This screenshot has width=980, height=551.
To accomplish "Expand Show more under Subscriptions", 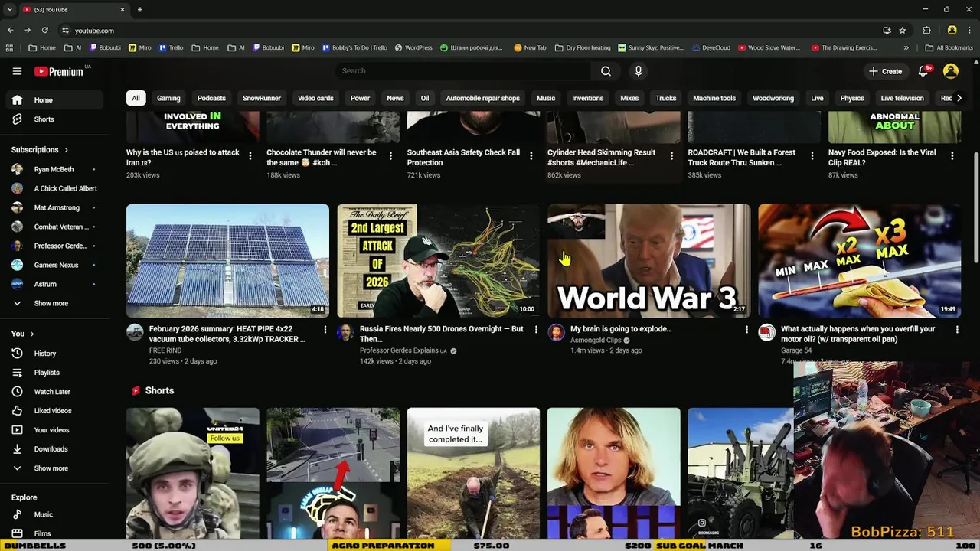I will (x=54, y=304).
